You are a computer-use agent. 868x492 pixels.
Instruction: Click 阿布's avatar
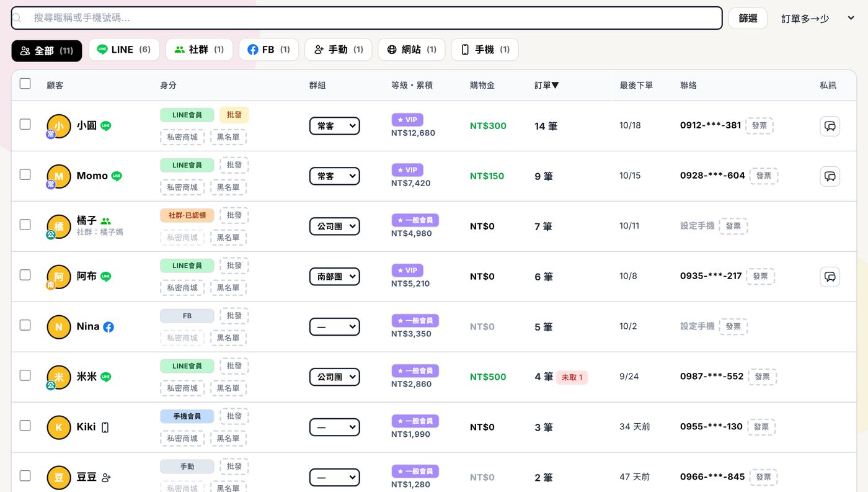[x=59, y=277]
